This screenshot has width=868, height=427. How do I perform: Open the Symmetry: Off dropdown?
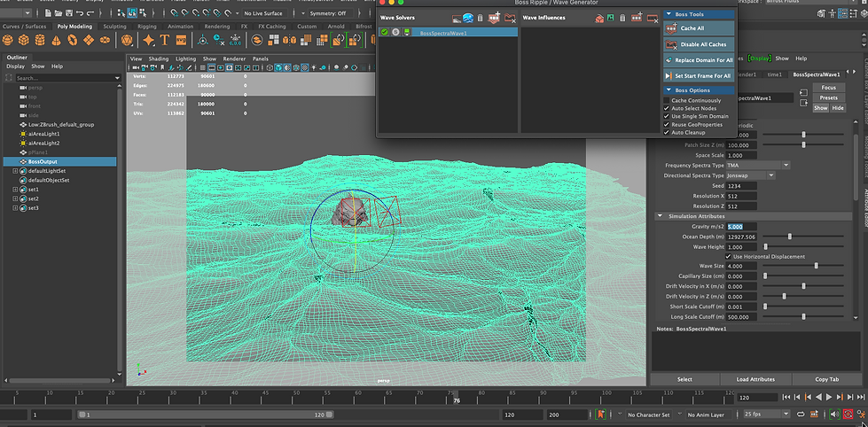point(331,12)
